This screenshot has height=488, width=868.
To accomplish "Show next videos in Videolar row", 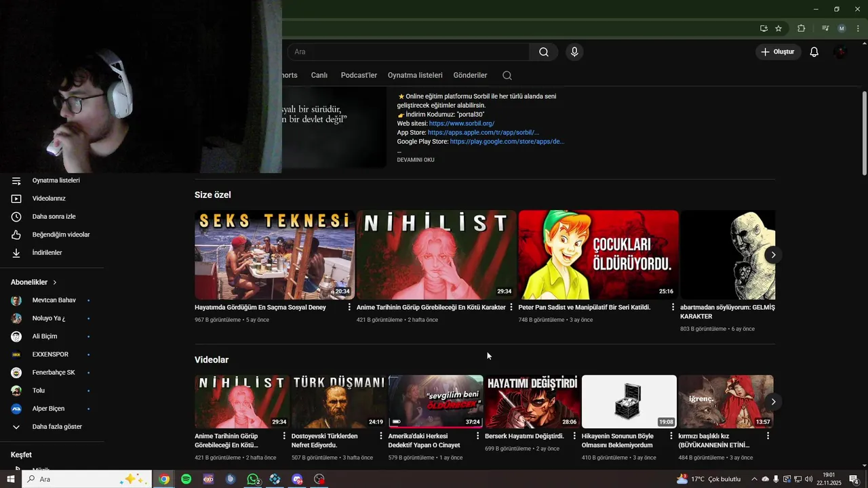I will tap(773, 402).
